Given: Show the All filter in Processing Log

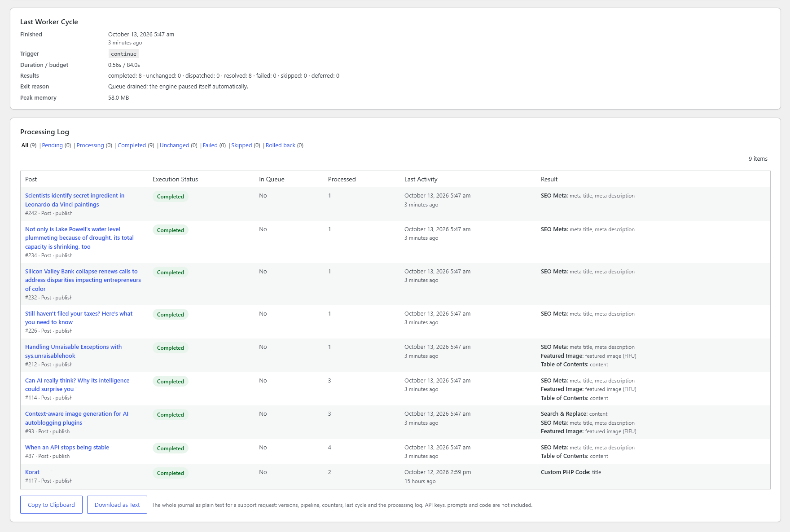Looking at the screenshot, I should tap(25, 145).
